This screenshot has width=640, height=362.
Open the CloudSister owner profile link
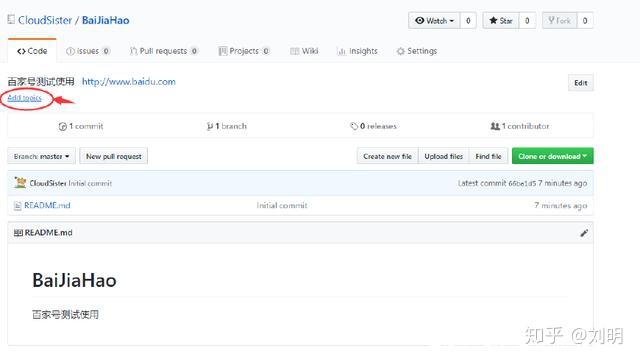click(x=45, y=20)
